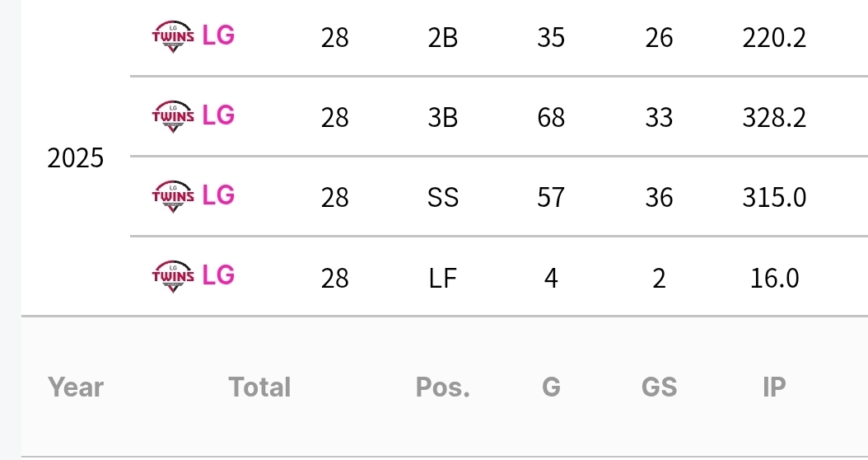The height and width of the screenshot is (460, 868).
Task: Open the LG team link in 3B row
Action: coord(218,116)
